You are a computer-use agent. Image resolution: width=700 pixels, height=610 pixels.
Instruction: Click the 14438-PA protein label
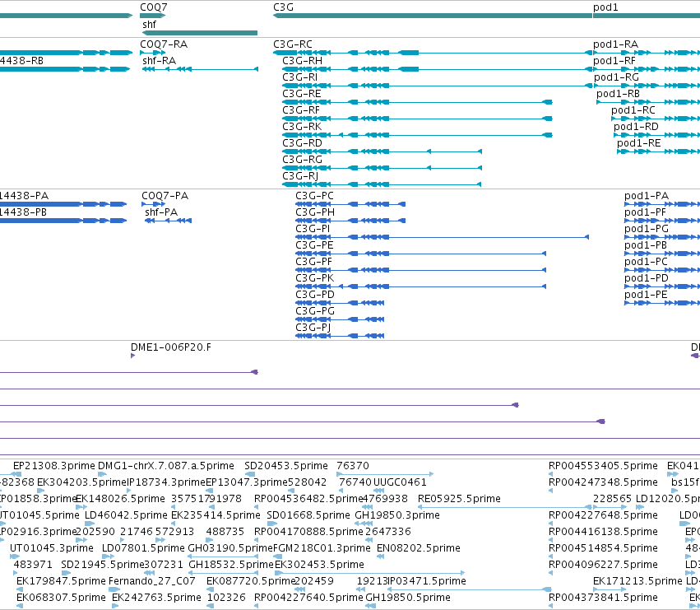tap(24, 196)
